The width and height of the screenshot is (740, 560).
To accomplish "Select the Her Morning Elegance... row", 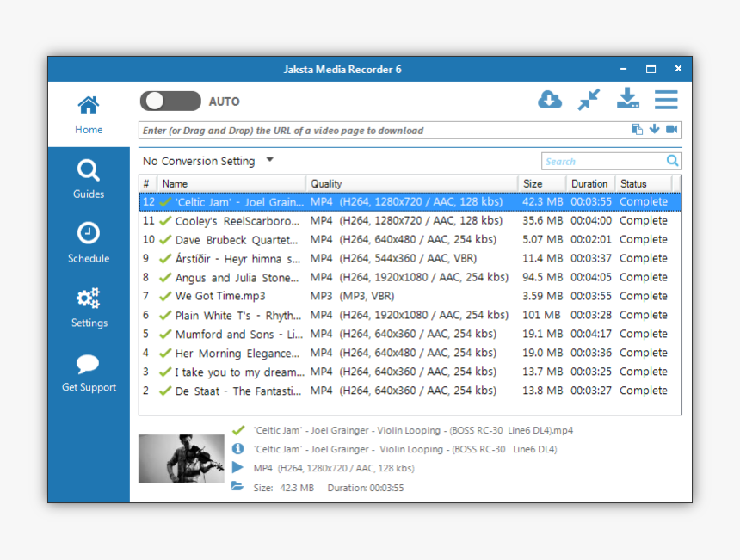I will (410, 353).
